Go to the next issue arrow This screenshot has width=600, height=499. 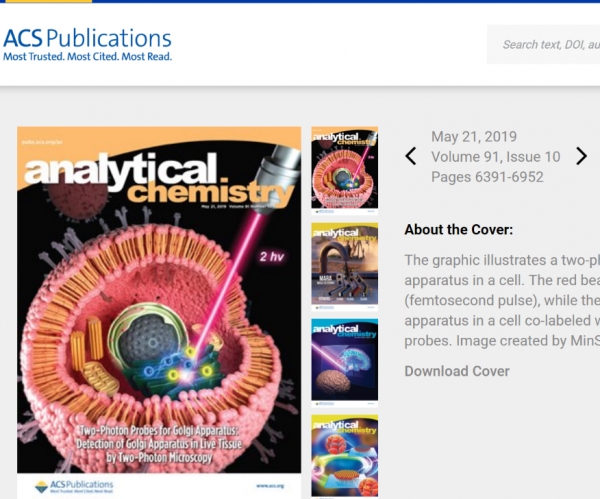[x=581, y=156]
